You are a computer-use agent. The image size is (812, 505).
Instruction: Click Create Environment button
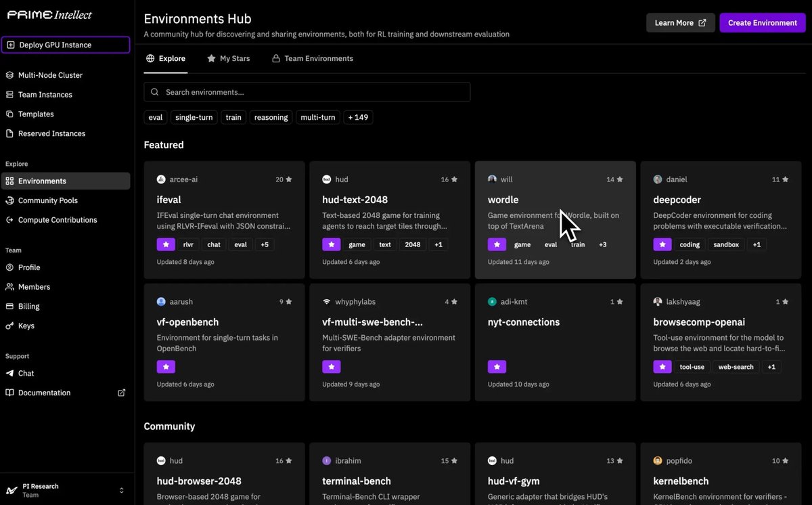[x=762, y=23]
